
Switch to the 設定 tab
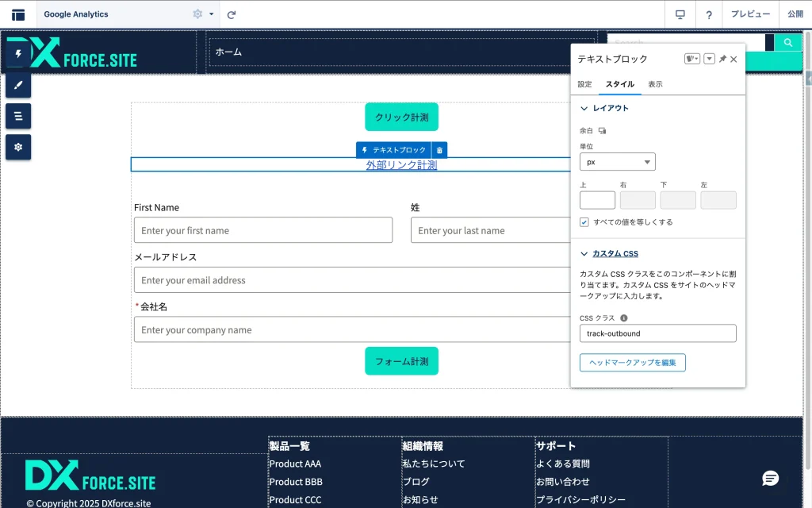[584, 84]
